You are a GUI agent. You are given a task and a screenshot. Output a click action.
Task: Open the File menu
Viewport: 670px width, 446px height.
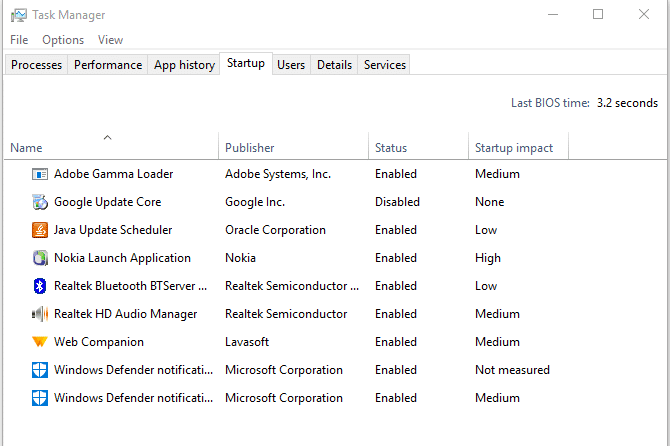pyautogui.click(x=20, y=40)
